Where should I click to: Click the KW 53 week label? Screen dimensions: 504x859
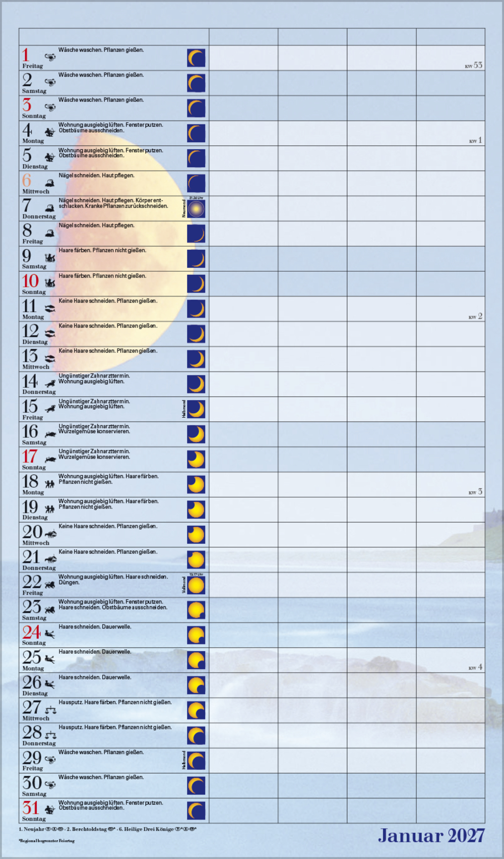click(x=473, y=66)
